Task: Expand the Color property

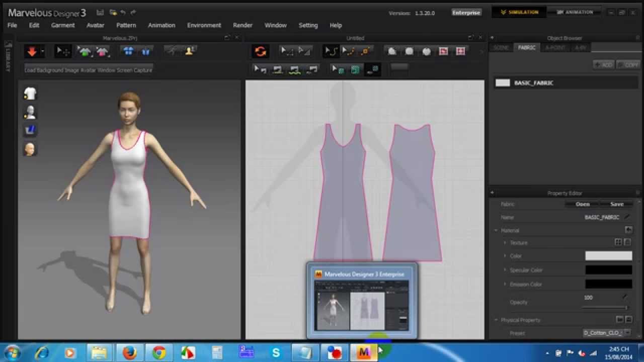Action: (x=505, y=256)
